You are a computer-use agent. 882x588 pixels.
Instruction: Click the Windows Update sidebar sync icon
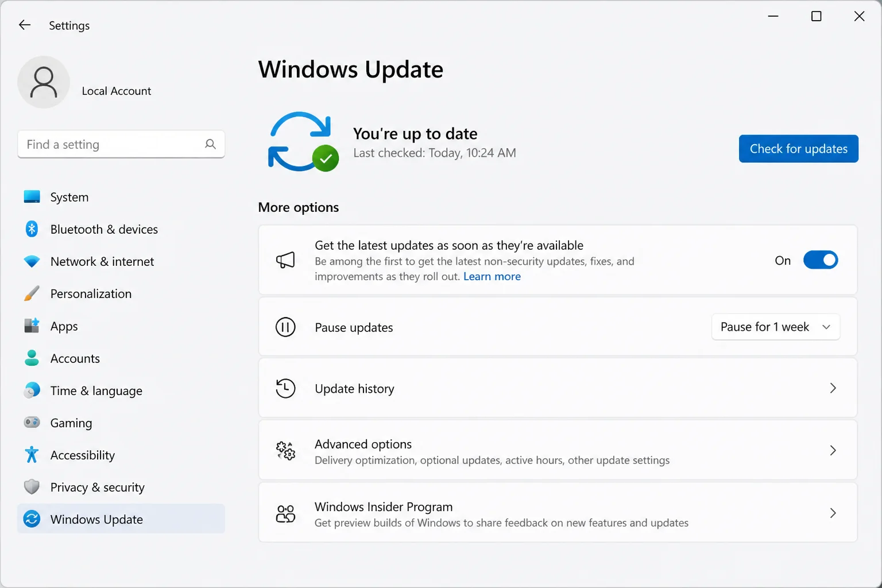tap(32, 519)
